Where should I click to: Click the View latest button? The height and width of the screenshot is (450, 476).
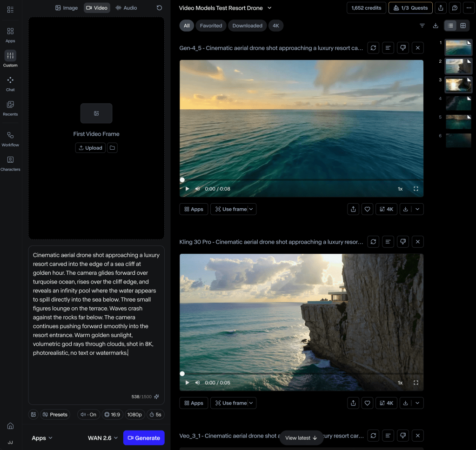tap(301, 438)
